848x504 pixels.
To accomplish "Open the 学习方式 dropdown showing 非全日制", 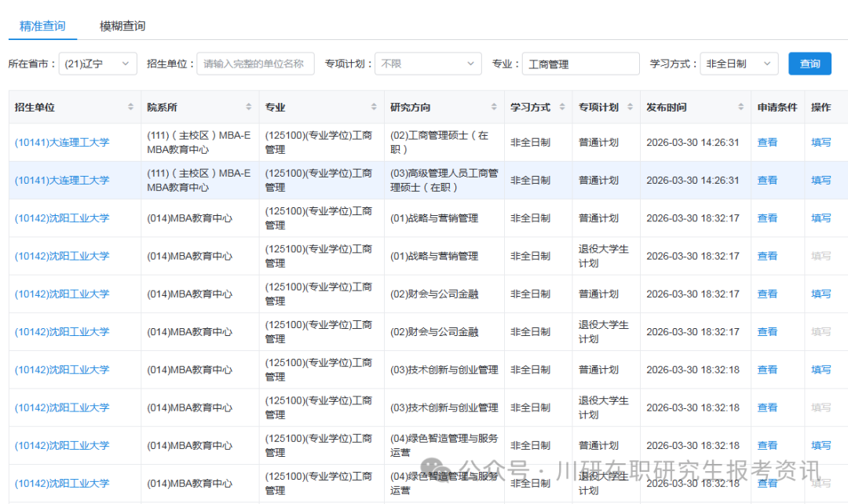I will 738,64.
